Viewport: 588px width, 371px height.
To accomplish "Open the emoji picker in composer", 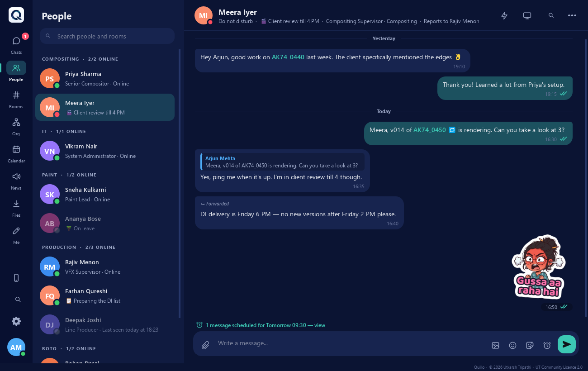I will pyautogui.click(x=512, y=345).
